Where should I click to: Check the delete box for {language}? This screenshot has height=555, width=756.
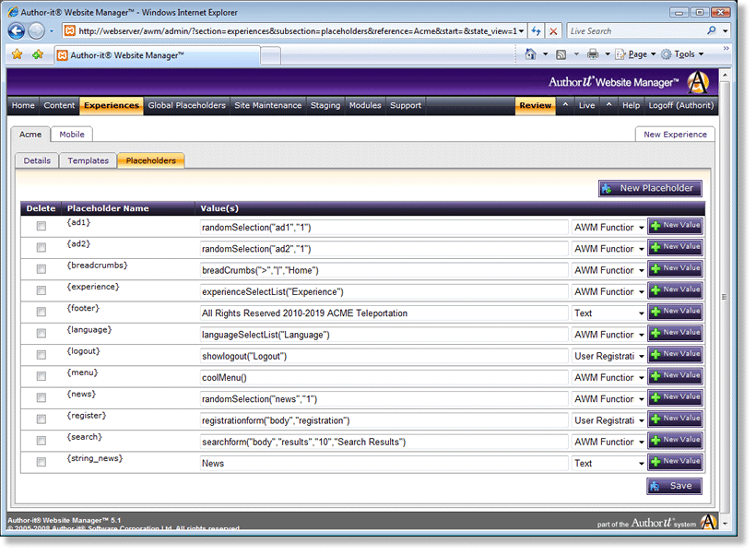41,333
